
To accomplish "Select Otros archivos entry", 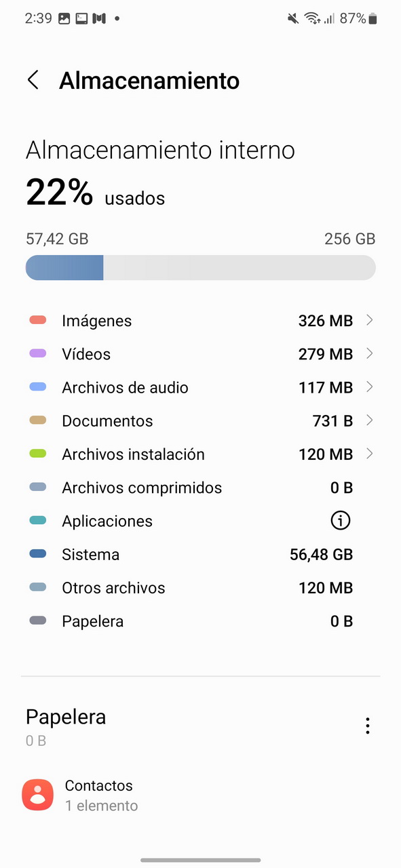I will pyautogui.click(x=200, y=588).
